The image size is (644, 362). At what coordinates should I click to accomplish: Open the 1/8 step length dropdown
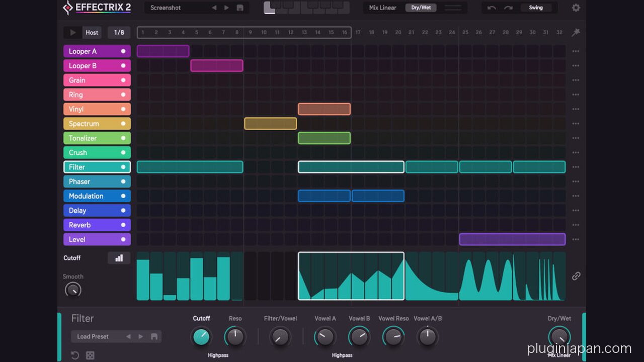[119, 33]
